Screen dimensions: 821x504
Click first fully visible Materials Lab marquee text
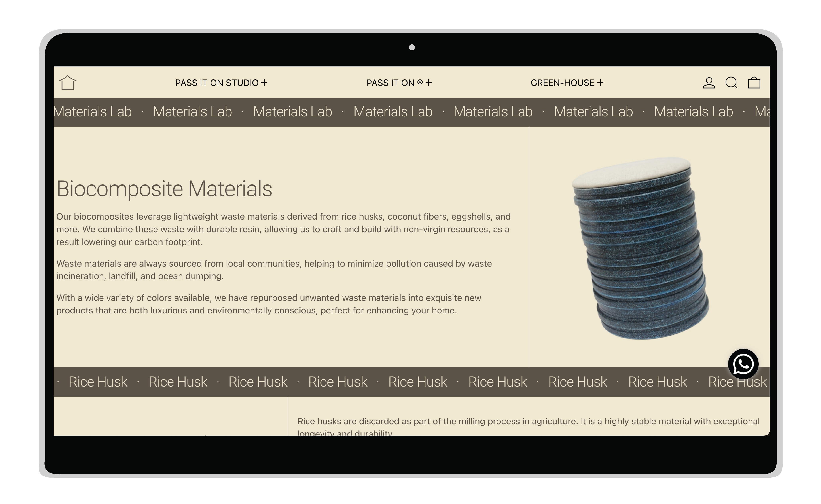point(192,112)
